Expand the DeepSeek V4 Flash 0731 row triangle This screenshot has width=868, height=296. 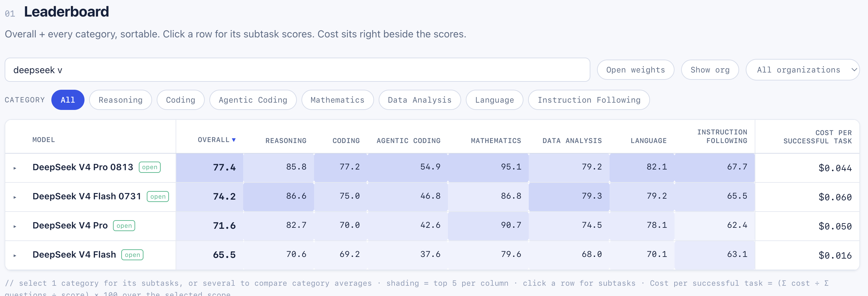15,197
